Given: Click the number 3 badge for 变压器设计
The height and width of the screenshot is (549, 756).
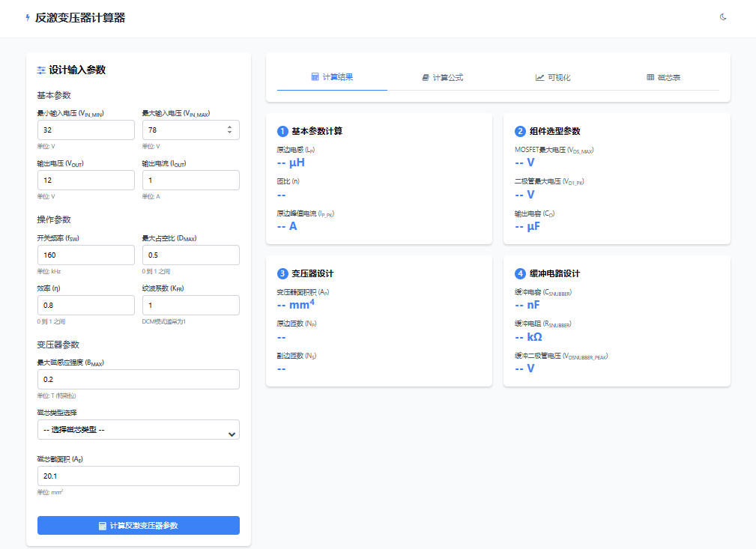Looking at the screenshot, I should [282, 273].
